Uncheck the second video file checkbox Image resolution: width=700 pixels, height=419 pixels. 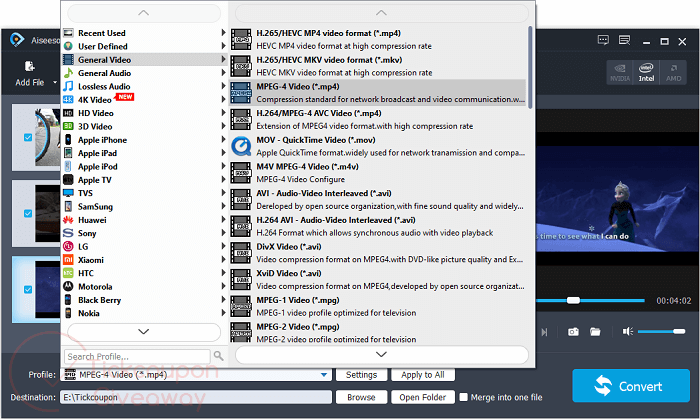[x=28, y=213]
